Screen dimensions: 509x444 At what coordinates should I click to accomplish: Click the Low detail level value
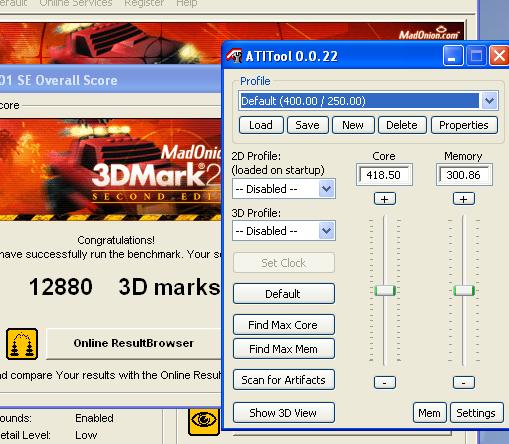[86, 435]
